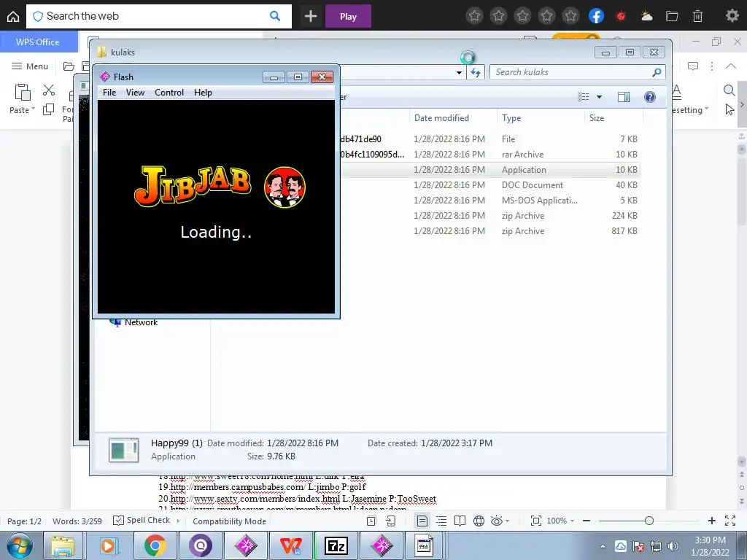Open the Explorer address bar dropdown arrow
This screenshot has height=560, width=747.
(x=459, y=73)
